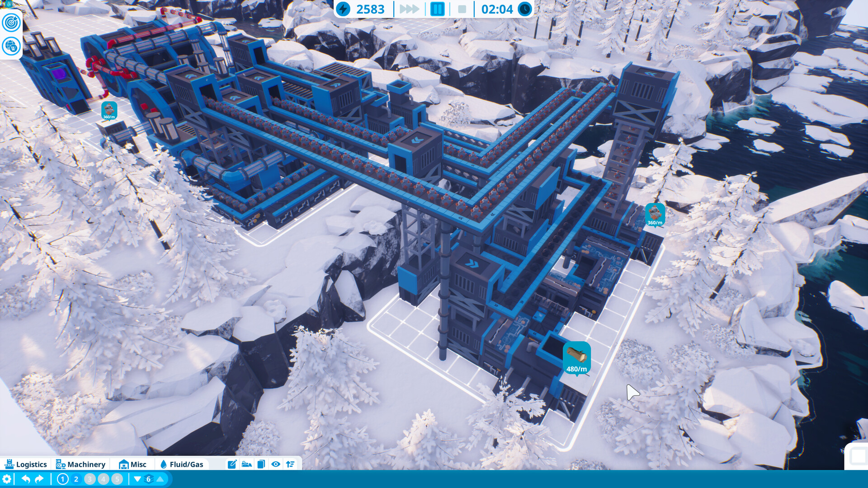Image resolution: width=868 pixels, height=488 pixels.
Task: Collapse build height using down arrow
Action: 137,479
